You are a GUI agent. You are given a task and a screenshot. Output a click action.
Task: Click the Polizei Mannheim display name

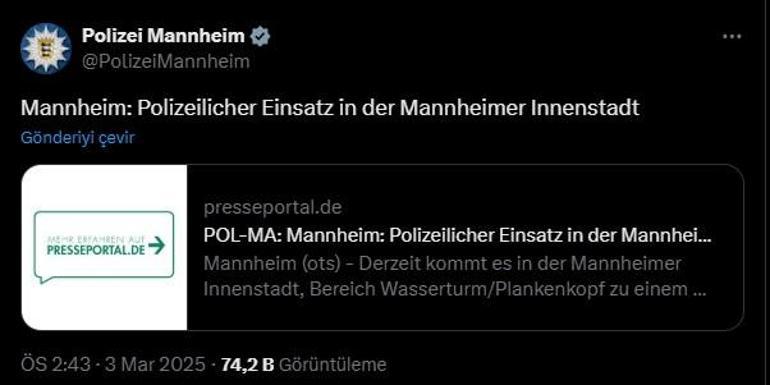(163, 35)
